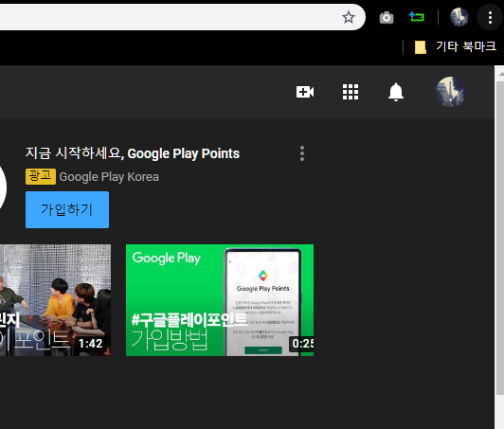Image resolution: width=504 pixels, height=429 pixels.
Task: Open the YouTube apps grid
Action: pos(351,92)
